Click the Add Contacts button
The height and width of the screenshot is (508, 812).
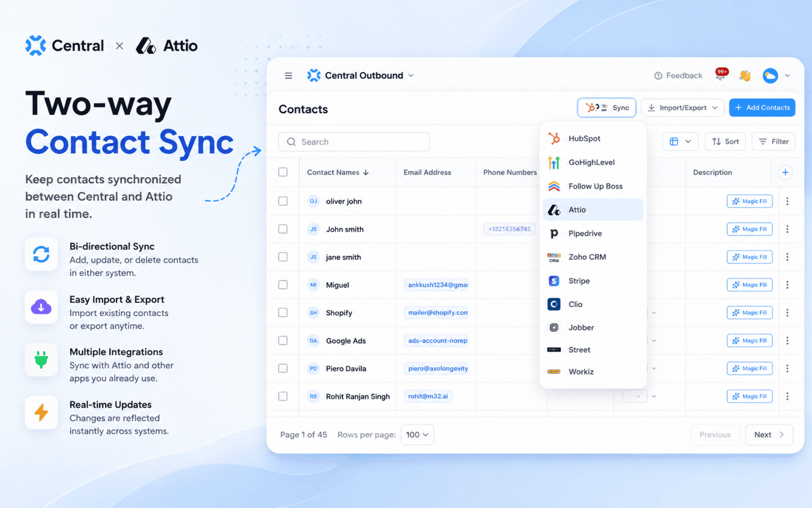(762, 107)
